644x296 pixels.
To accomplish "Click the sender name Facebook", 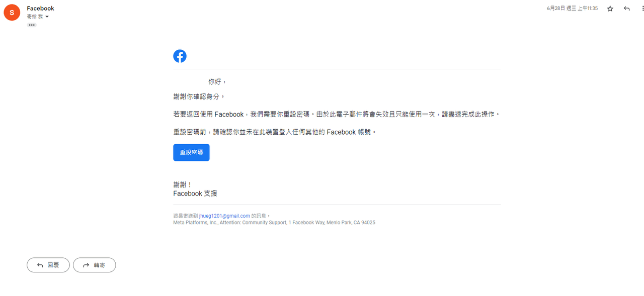I will click(x=40, y=9).
